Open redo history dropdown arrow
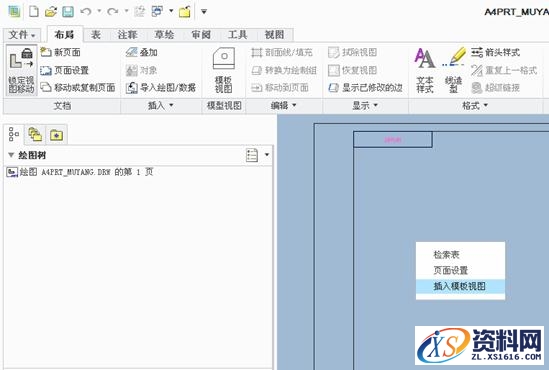This screenshot has width=549, height=370. 126,12
